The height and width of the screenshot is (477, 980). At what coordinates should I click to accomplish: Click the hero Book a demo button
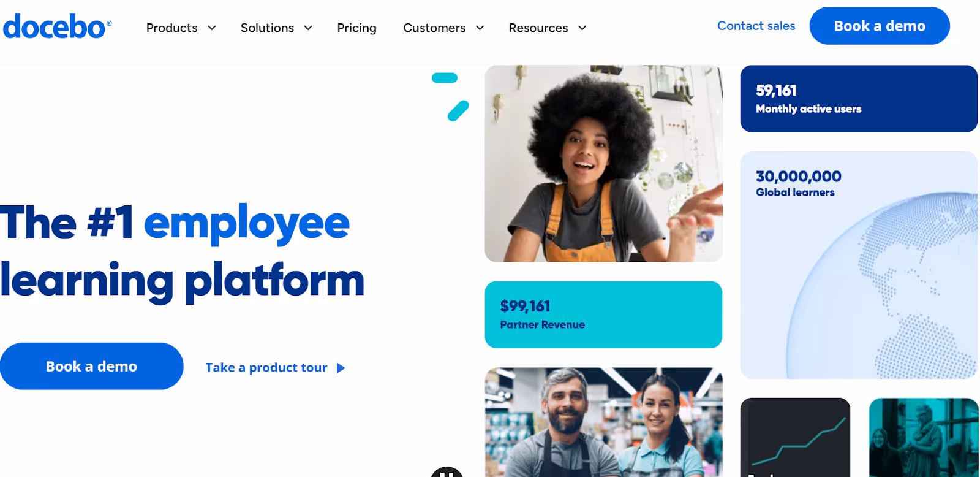pos(91,366)
